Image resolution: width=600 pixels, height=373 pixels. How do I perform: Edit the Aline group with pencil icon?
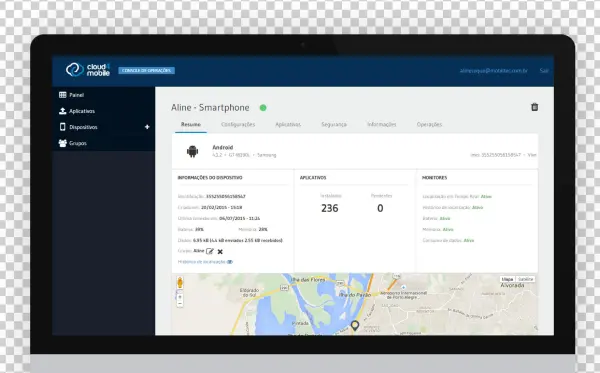pyautogui.click(x=210, y=251)
